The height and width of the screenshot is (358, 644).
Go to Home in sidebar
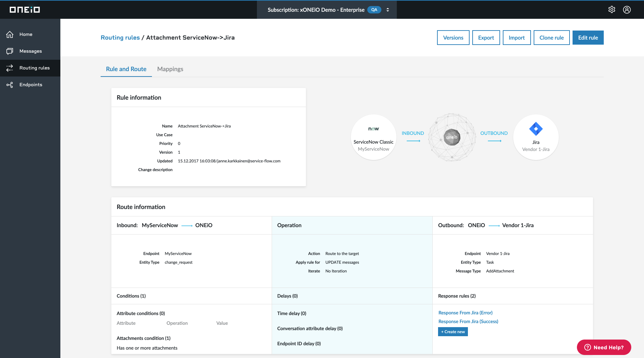[30, 34]
